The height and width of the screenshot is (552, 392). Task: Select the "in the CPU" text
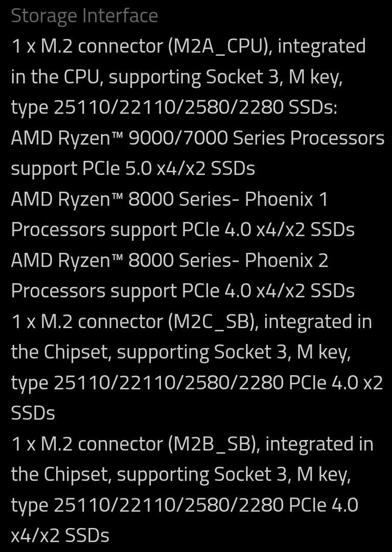(x=56, y=77)
